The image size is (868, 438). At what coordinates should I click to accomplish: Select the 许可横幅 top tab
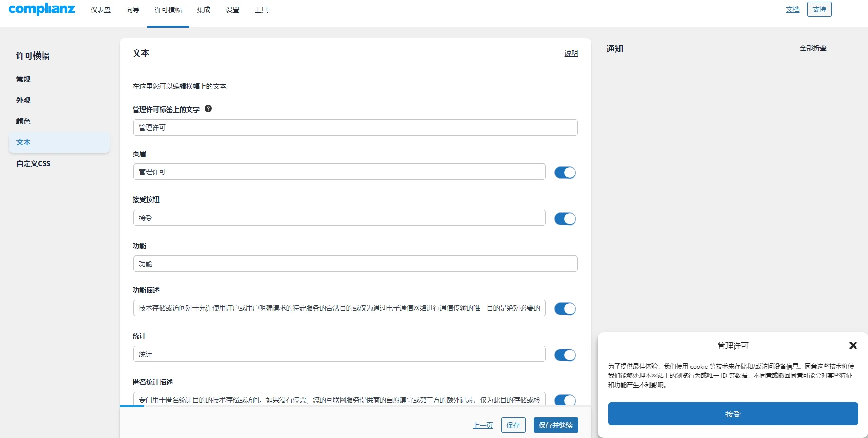click(x=168, y=10)
